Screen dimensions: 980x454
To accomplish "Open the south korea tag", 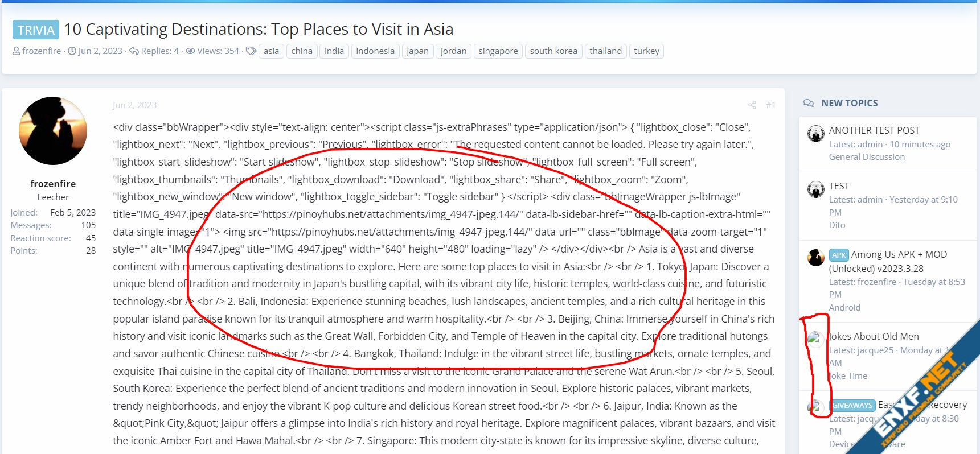I will point(553,51).
